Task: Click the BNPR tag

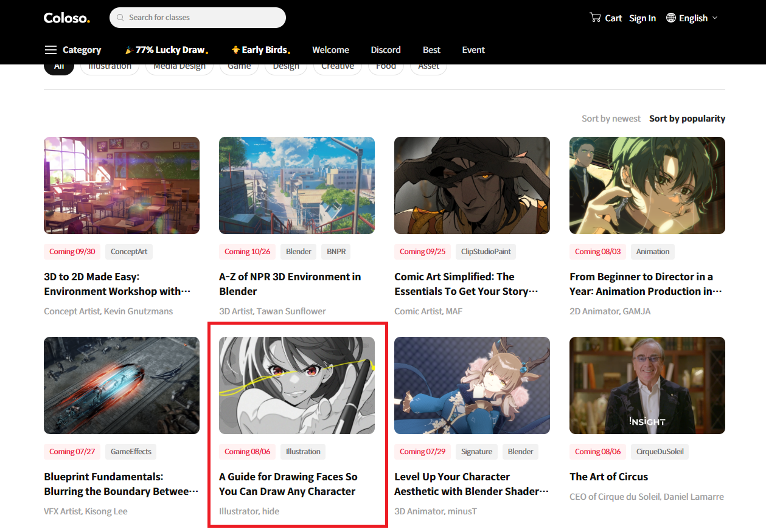Action: tap(336, 252)
